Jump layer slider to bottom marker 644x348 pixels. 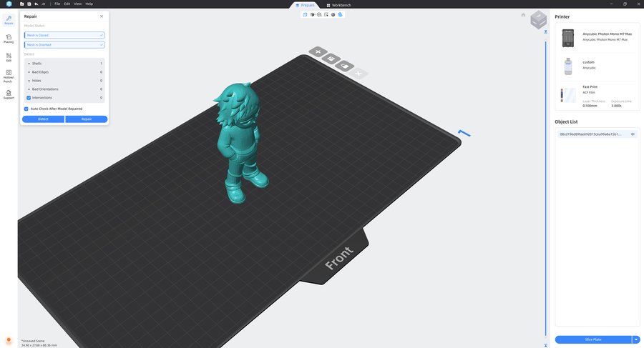tap(545, 346)
